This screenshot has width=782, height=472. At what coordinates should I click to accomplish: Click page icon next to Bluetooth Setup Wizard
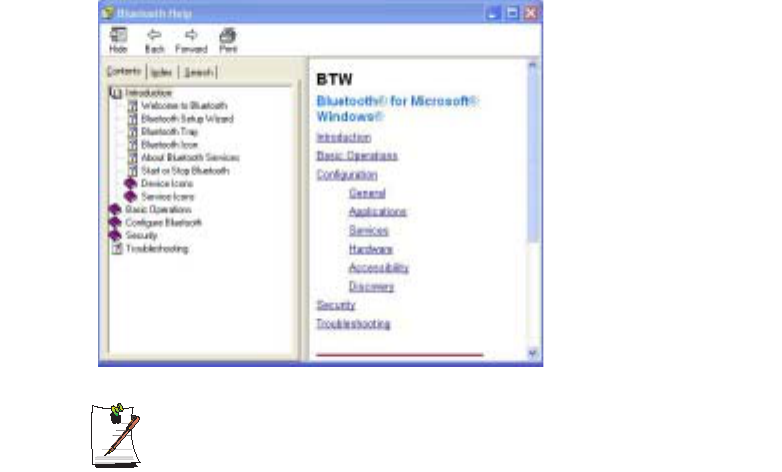[133, 119]
